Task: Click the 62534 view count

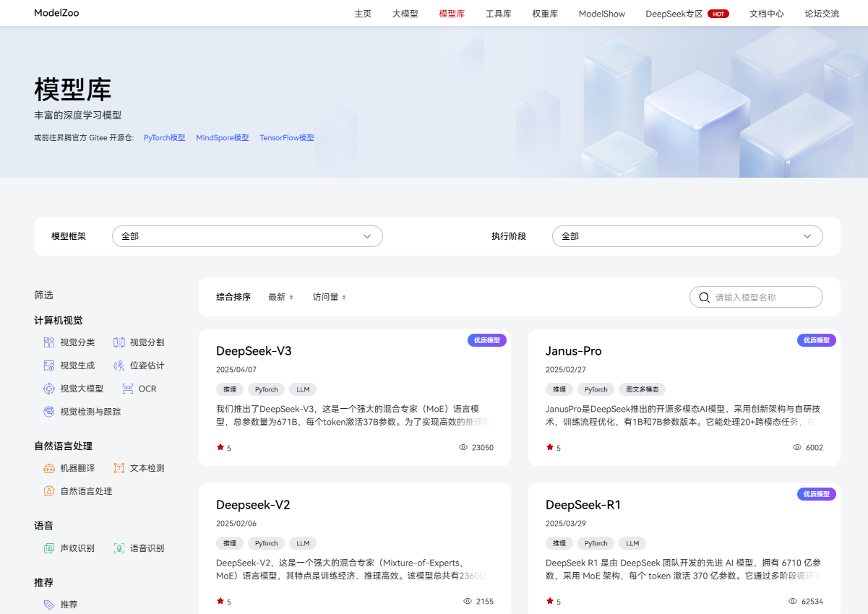Action: [812, 602]
